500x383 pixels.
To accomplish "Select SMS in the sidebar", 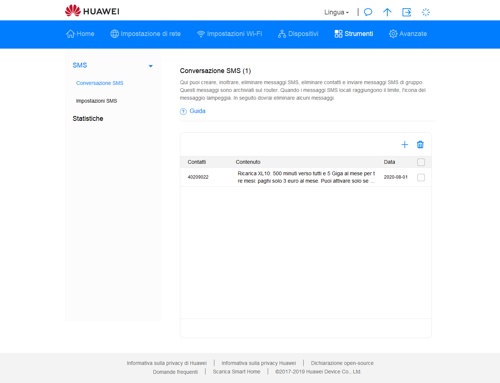I will point(80,65).
